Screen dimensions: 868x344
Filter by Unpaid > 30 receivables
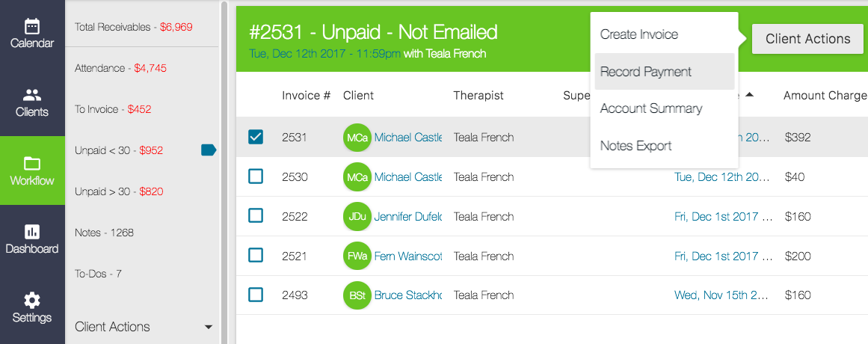pyautogui.click(x=119, y=191)
